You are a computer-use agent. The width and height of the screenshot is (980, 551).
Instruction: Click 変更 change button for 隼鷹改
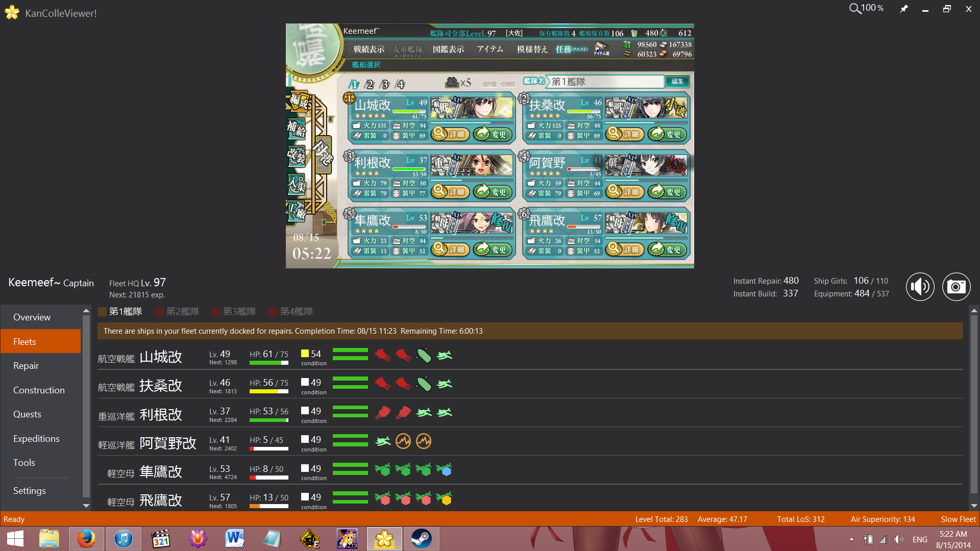(x=493, y=249)
